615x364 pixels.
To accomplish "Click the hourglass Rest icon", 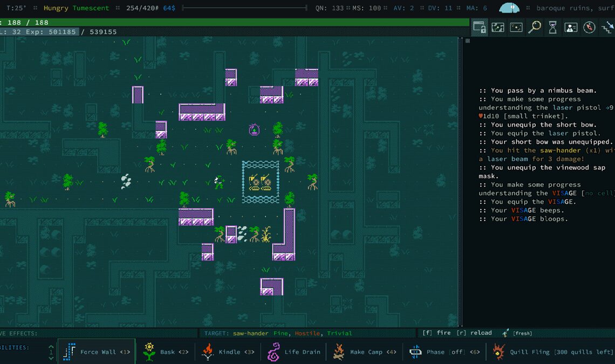I will tap(552, 27).
